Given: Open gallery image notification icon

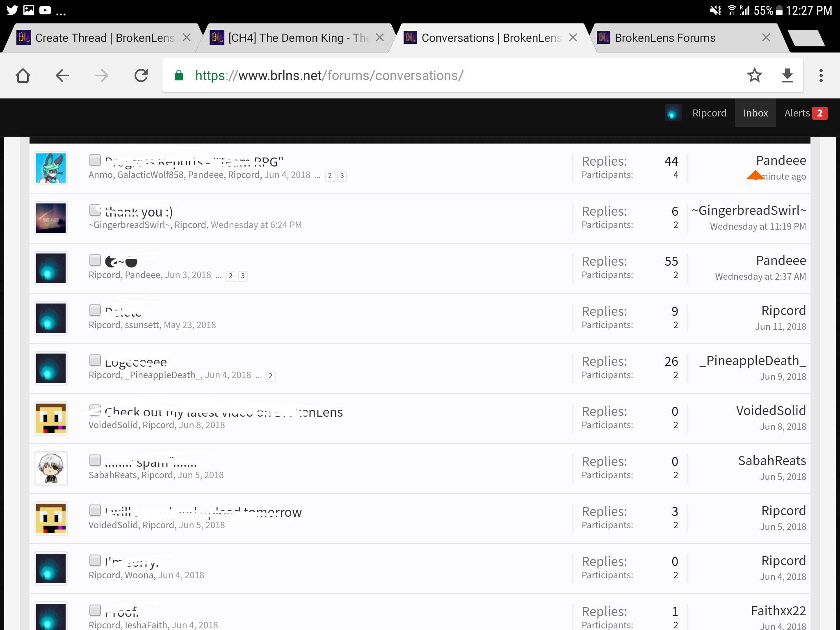Looking at the screenshot, I should point(29,10).
